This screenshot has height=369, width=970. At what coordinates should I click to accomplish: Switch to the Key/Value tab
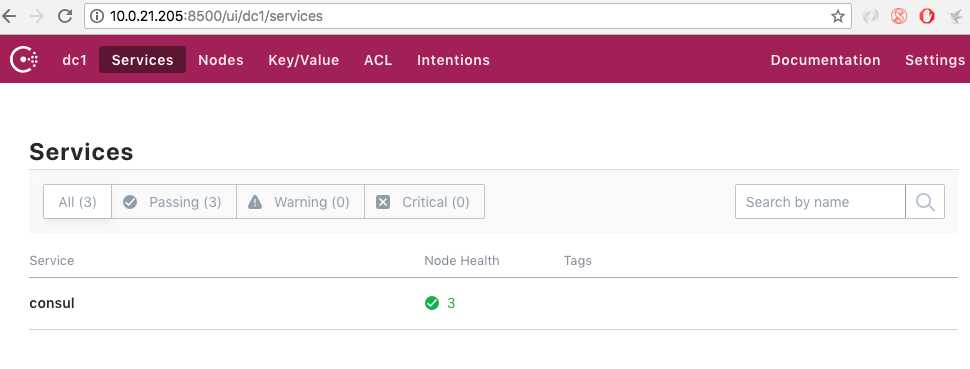coord(304,60)
